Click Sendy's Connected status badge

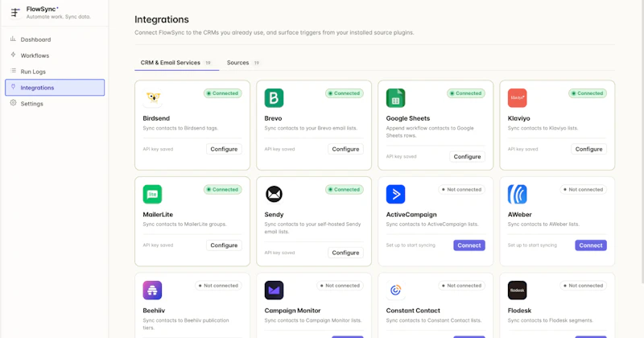345,189
